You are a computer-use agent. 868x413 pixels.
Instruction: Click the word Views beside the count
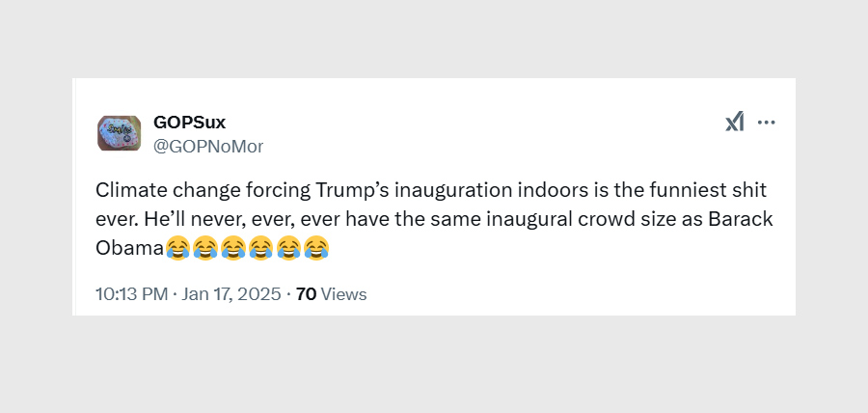tap(344, 294)
